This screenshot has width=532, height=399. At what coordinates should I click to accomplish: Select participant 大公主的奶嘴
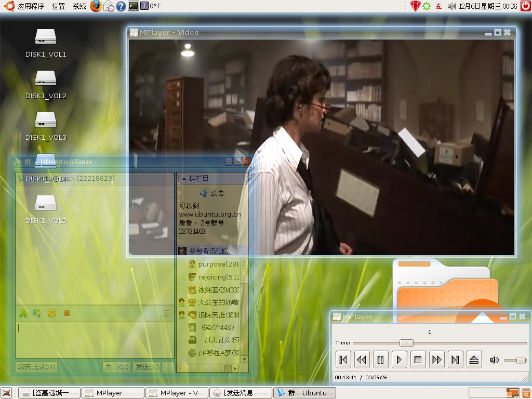click(x=209, y=302)
